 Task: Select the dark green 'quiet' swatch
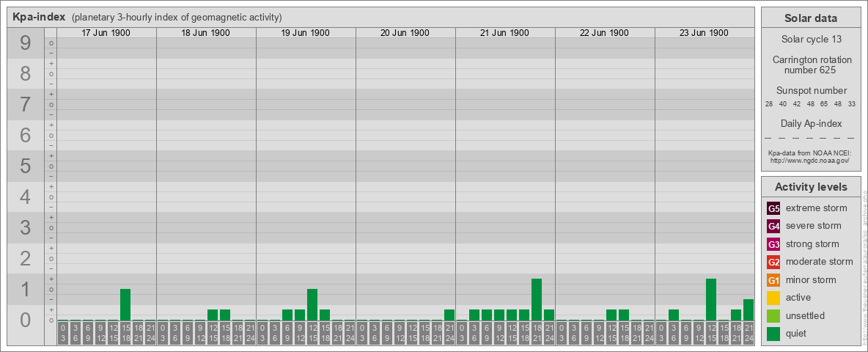pos(774,334)
